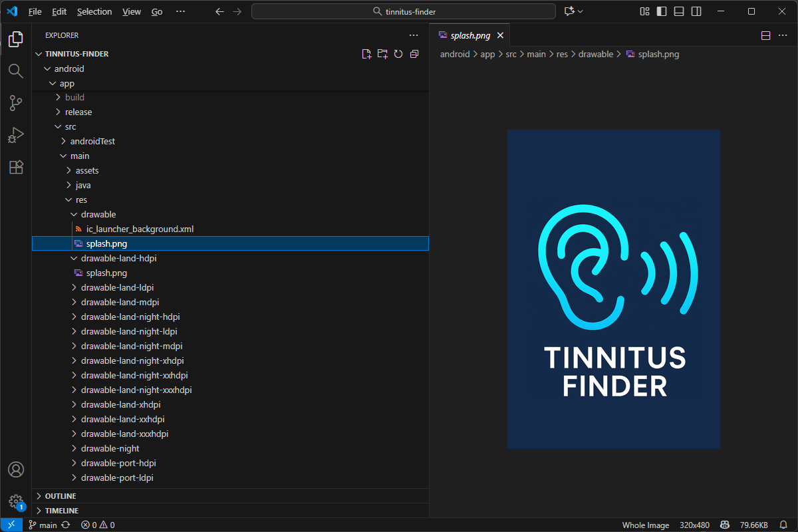Toggle the secondary side bar layout button
The image size is (798, 532).
(696, 11)
